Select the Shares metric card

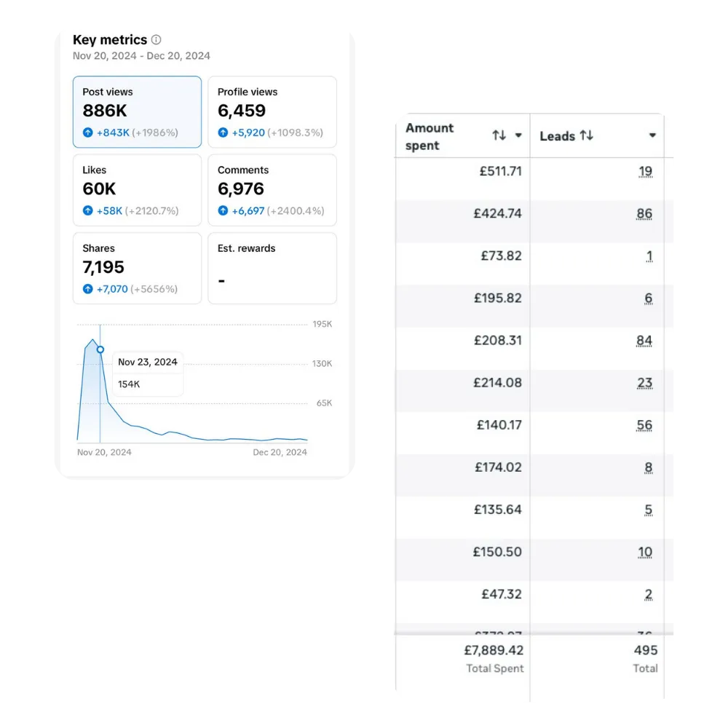point(137,268)
